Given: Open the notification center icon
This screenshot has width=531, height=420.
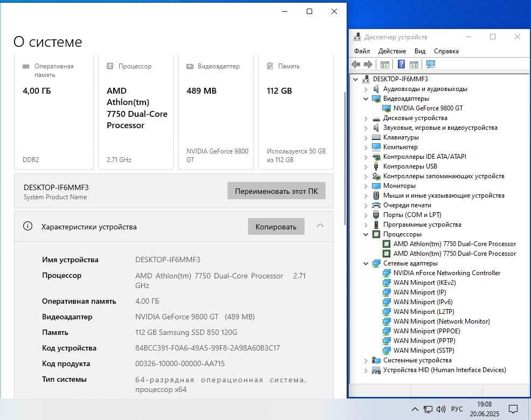Looking at the screenshot, I should click(513, 410).
